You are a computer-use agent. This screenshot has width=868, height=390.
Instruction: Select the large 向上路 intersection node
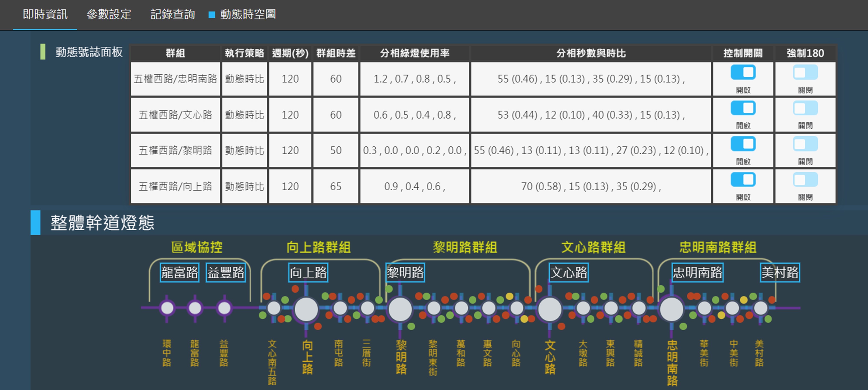click(306, 309)
